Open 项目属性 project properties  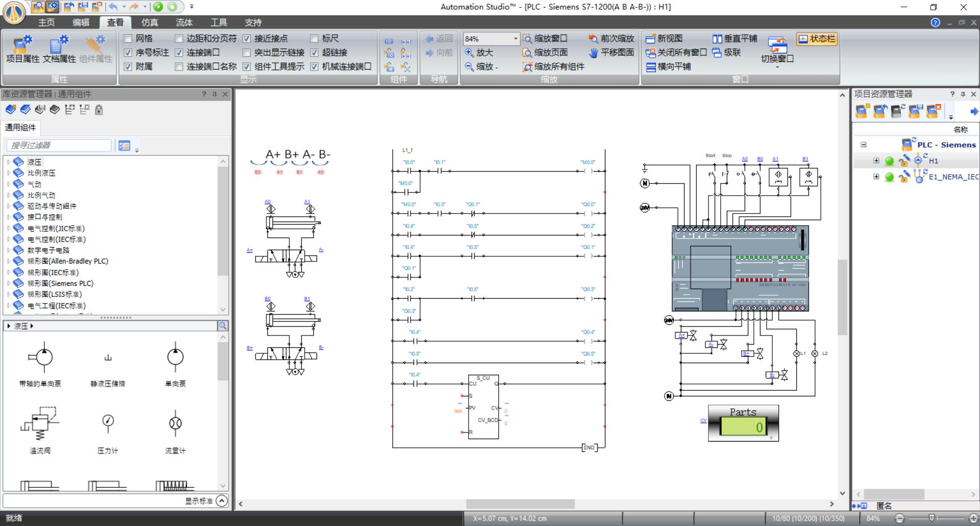tap(22, 50)
